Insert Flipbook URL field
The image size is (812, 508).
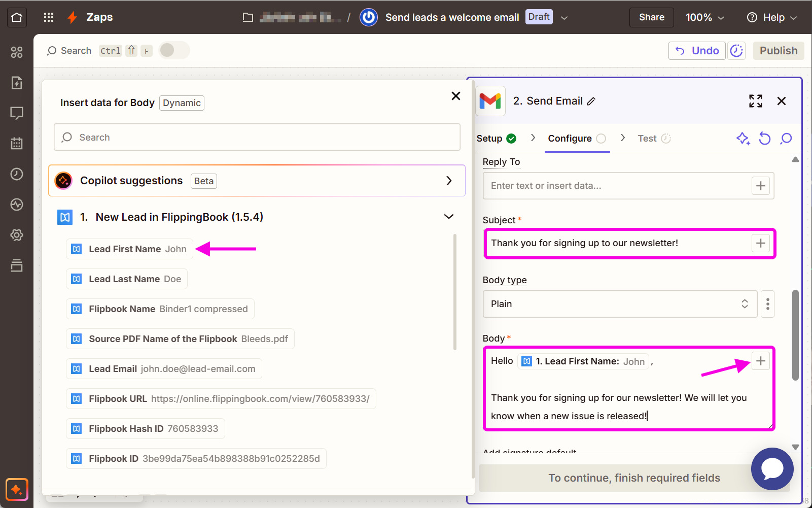pos(221,398)
